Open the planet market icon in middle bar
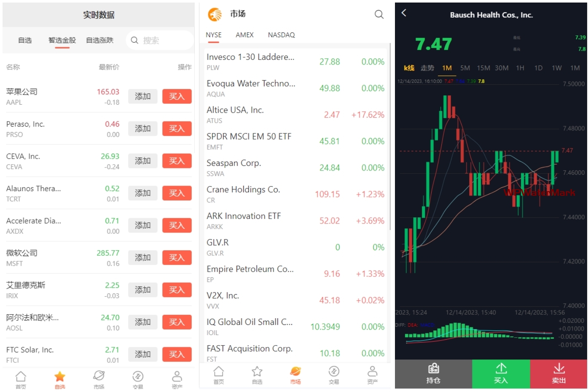Screen dimensions: 588x392 coord(295,372)
